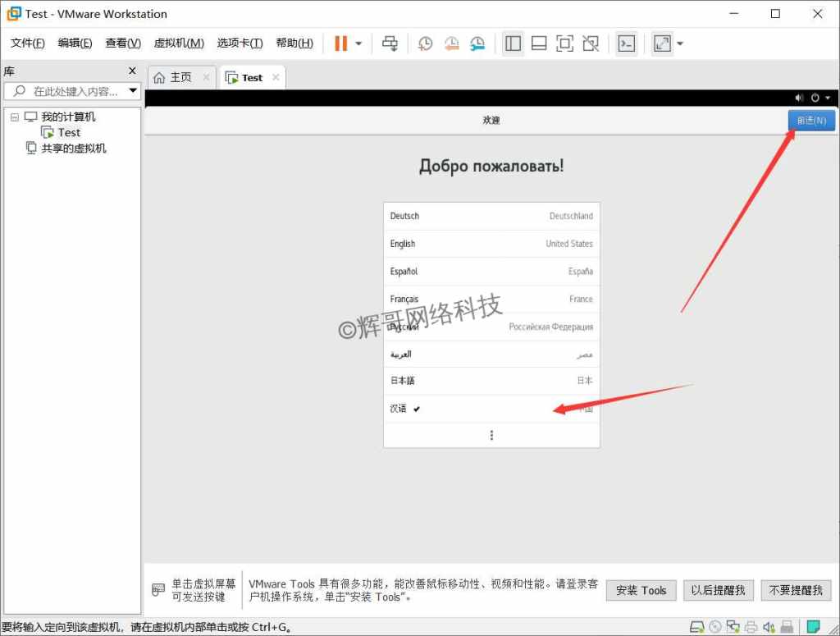Open the power options dropdown arrow
840x636 pixels.
coord(359,43)
